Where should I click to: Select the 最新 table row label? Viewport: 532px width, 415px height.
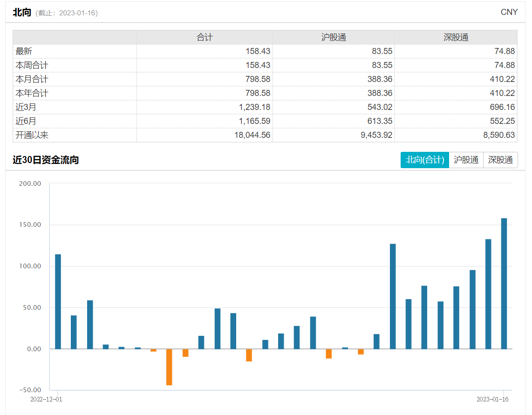(24, 51)
